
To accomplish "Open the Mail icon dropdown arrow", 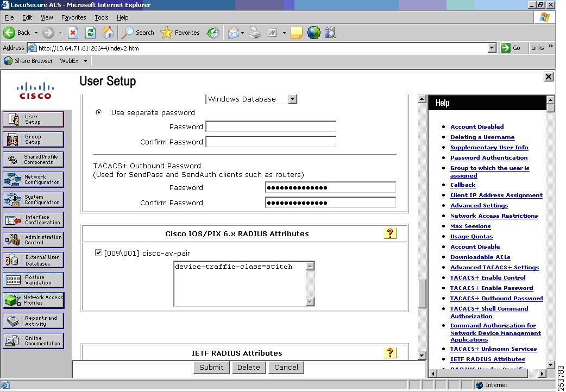I will [x=242, y=33].
